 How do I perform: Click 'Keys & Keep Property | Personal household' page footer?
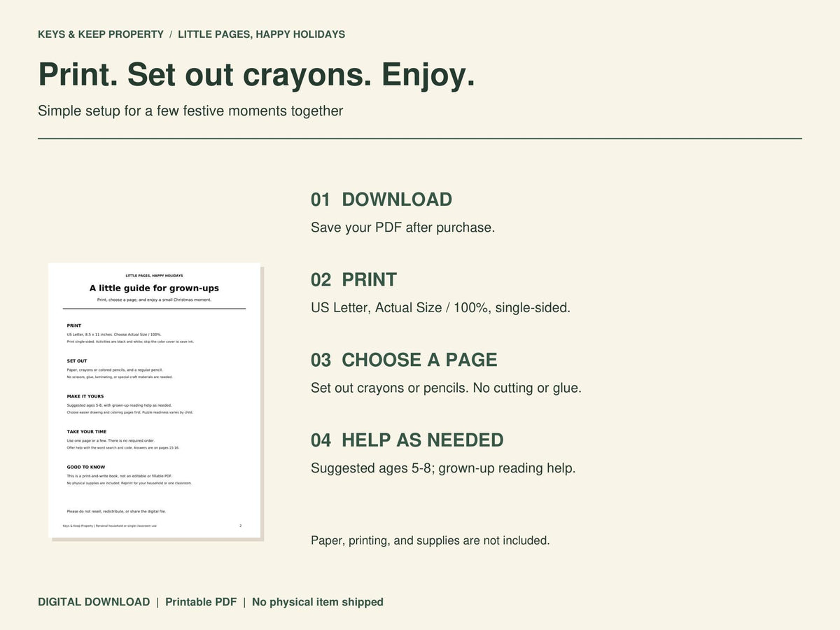(110, 526)
